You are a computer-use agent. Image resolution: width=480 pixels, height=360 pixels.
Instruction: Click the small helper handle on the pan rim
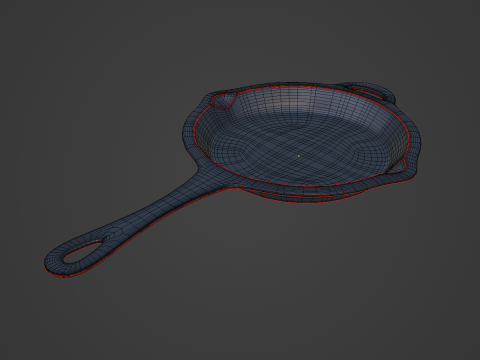coord(370,91)
